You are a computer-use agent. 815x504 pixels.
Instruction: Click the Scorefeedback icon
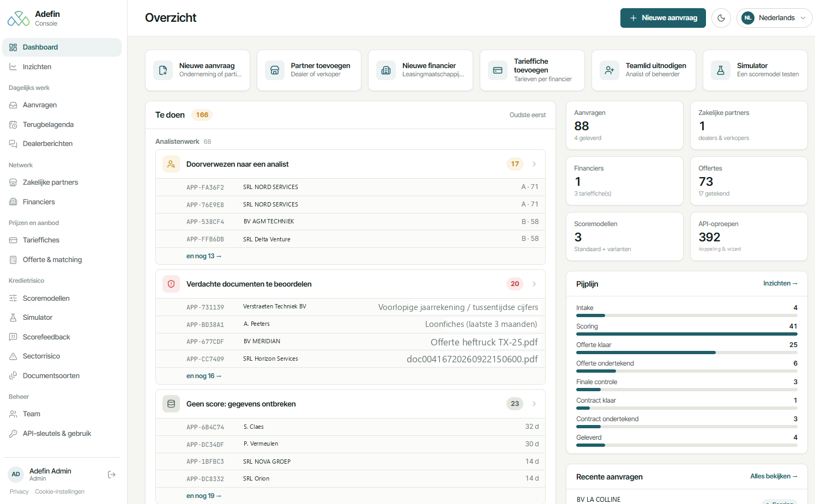tap(13, 337)
